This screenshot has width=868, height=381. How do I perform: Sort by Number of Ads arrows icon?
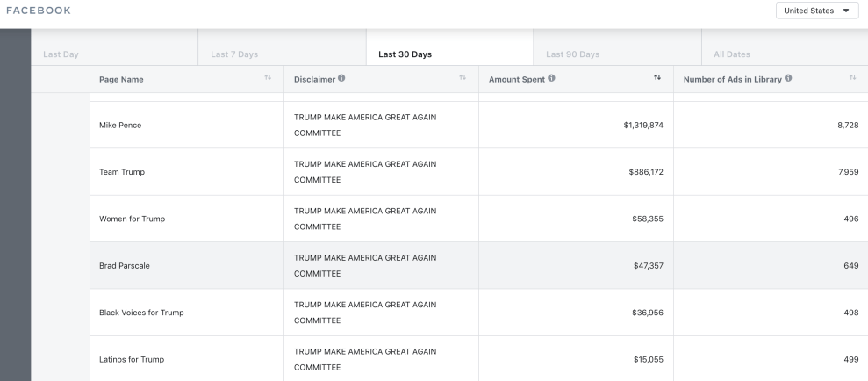[852, 80]
